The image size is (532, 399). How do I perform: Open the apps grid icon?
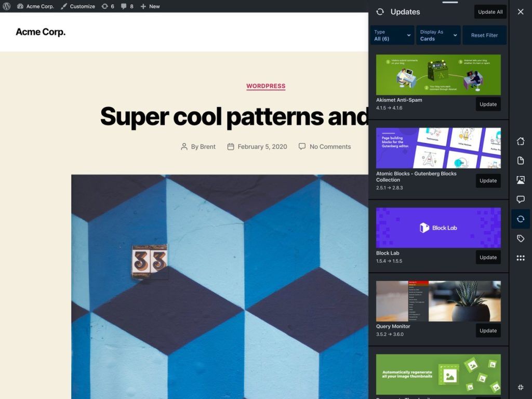(x=521, y=258)
